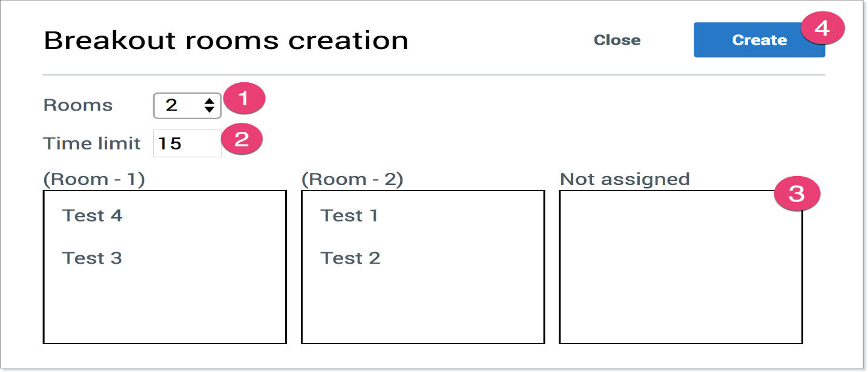
Task: Select participant Test 1 in Room 2
Action: [350, 215]
